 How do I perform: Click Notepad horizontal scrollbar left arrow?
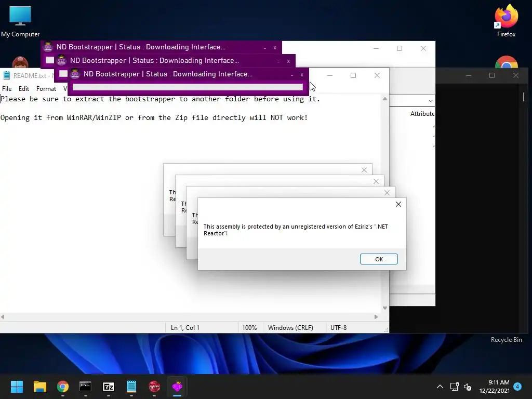tap(3, 317)
